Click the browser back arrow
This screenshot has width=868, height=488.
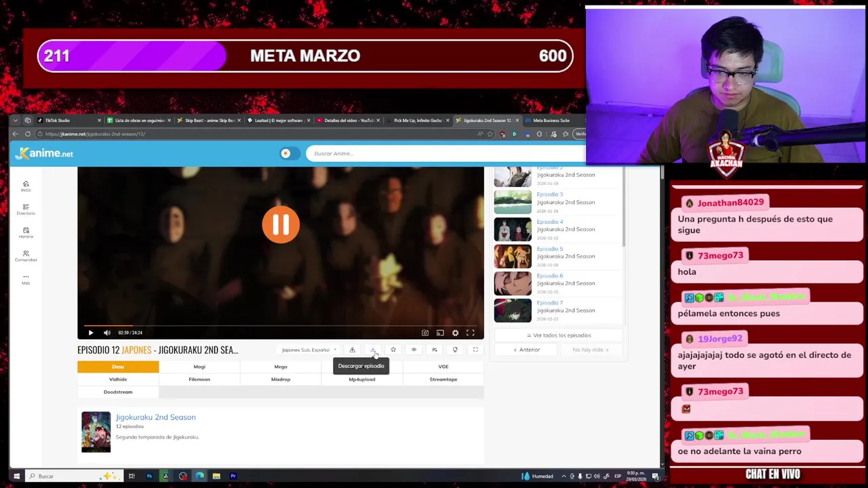tap(16, 134)
